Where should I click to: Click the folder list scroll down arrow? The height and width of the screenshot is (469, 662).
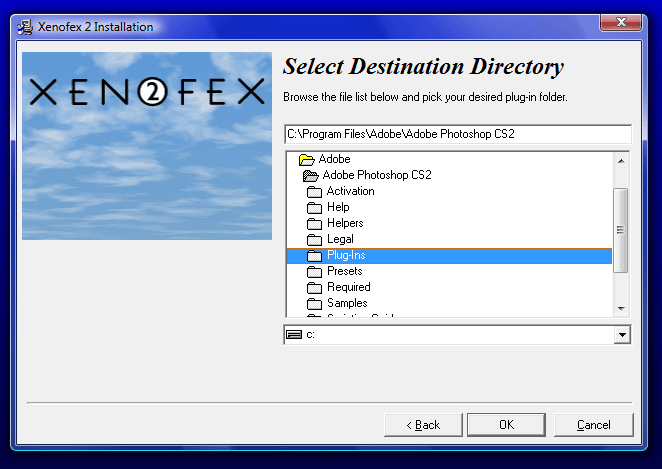[621, 309]
